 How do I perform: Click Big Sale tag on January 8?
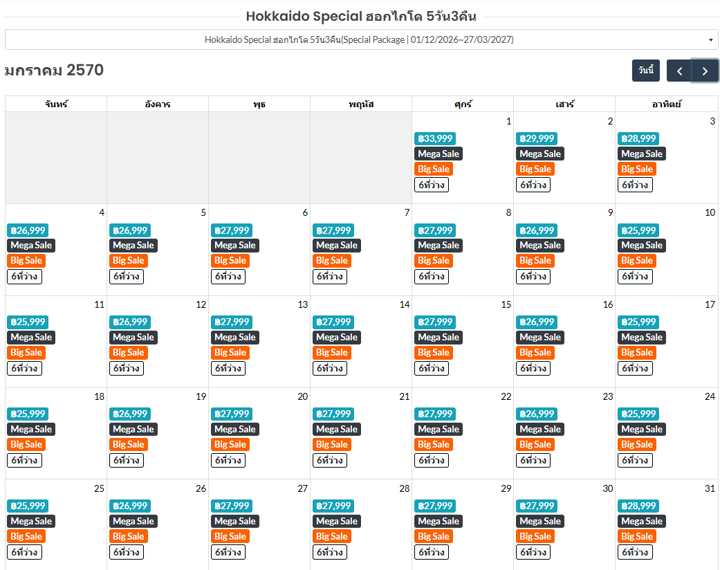(x=433, y=260)
